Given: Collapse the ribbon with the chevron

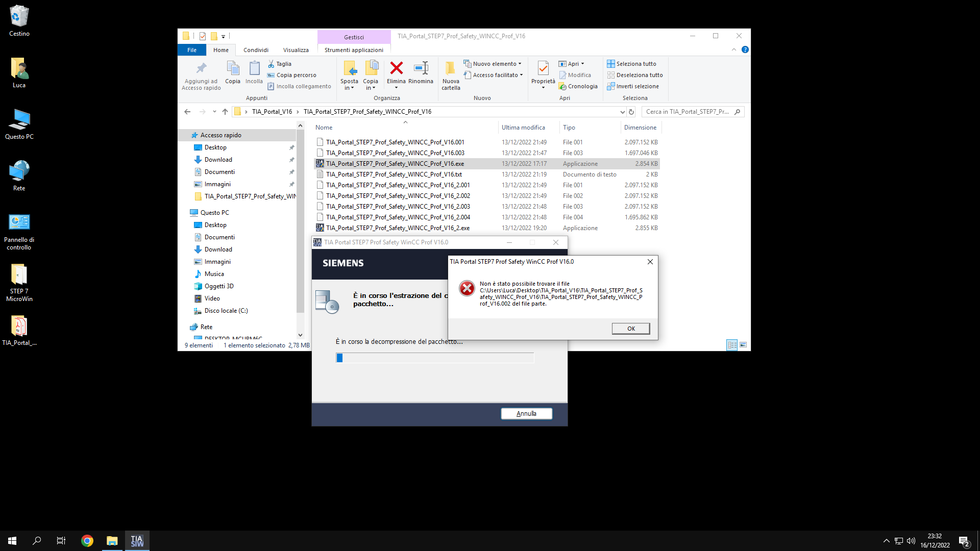Looking at the screenshot, I should 733,49.
